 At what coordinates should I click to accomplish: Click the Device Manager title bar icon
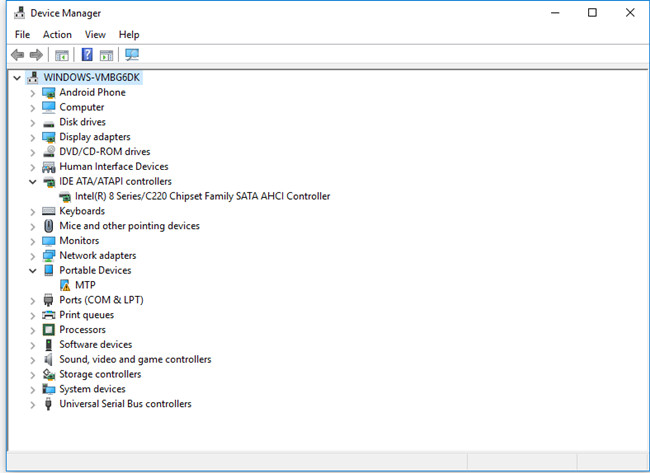click(19, 13)
